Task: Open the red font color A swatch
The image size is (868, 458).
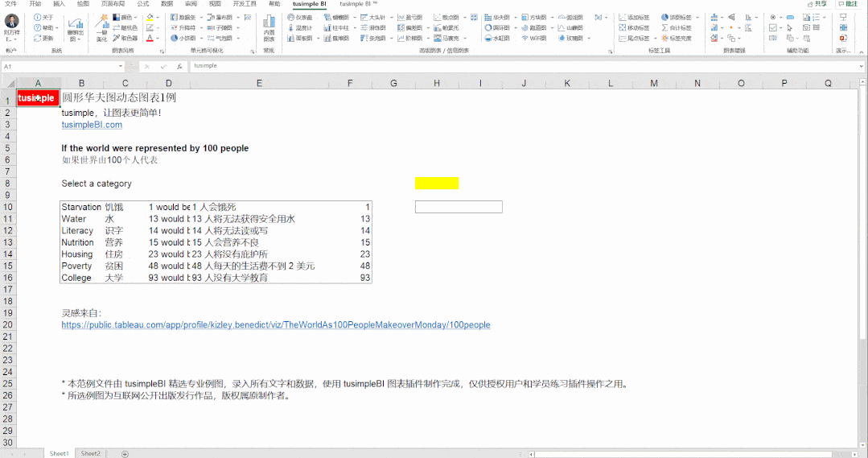Action: click(150, 38)
